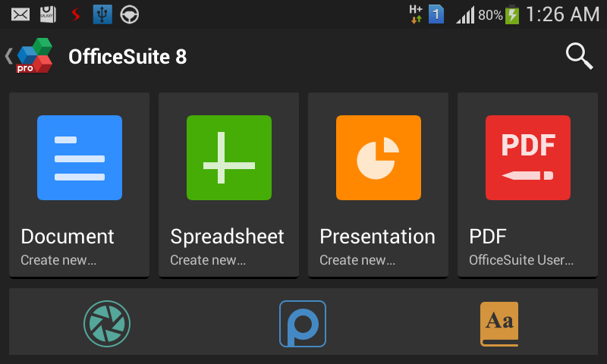Open the red PDF icon
Screen dimensions: 607x364
pos(528,158)
